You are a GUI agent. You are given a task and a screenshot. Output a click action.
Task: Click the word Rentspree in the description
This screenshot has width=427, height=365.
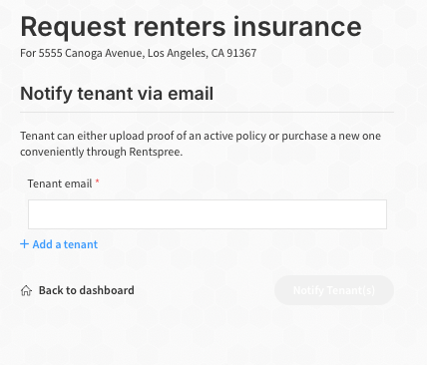[155, 152]
